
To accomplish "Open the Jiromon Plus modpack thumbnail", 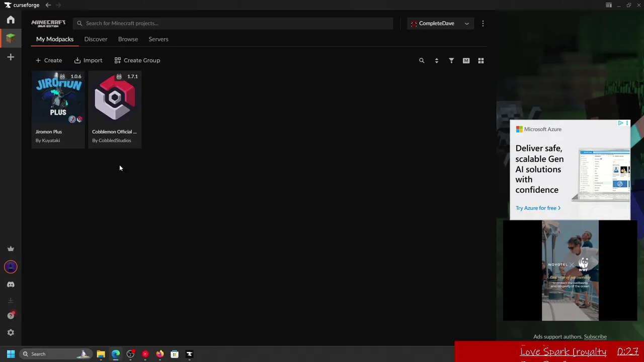I will 58,98.
